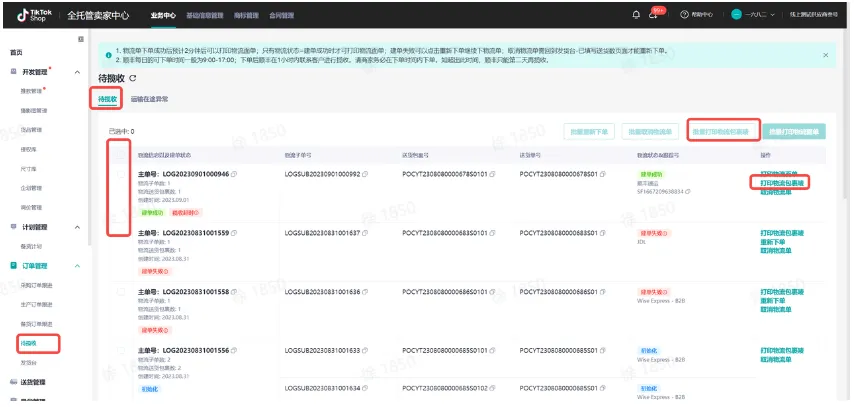854x407 pixels.
Task: Go to 首页 in the sidebar
Action: 16,52
